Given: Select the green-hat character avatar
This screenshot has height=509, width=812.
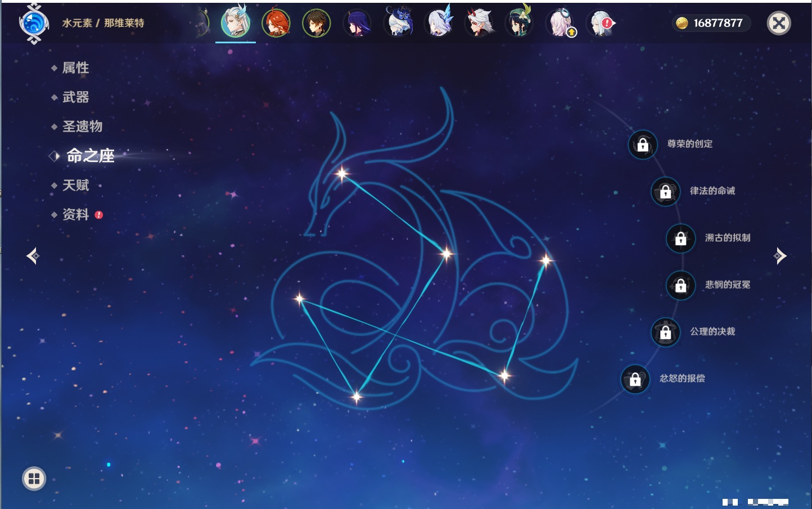Looking at the screenshot, I should (x=519, y=22).
